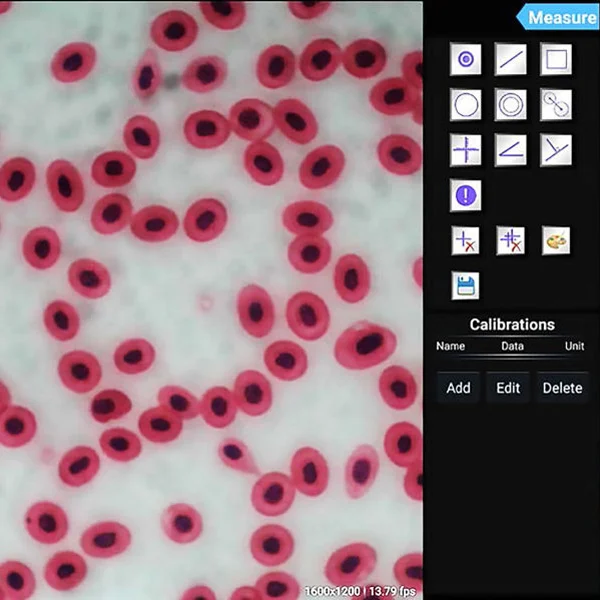Select the concentric circles tool
This screenshot has width=600, height=600.
pyautogui.click(x=510, y=104)
